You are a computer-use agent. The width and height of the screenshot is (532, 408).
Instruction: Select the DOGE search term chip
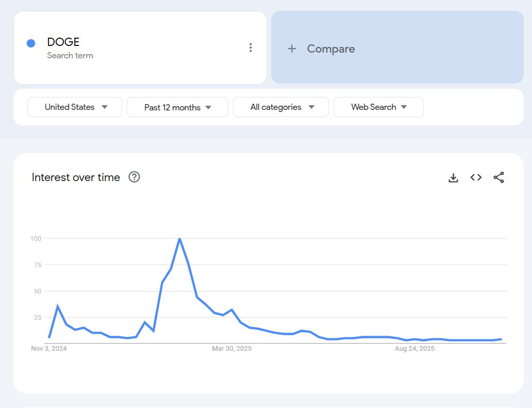(x=63, y=42)
